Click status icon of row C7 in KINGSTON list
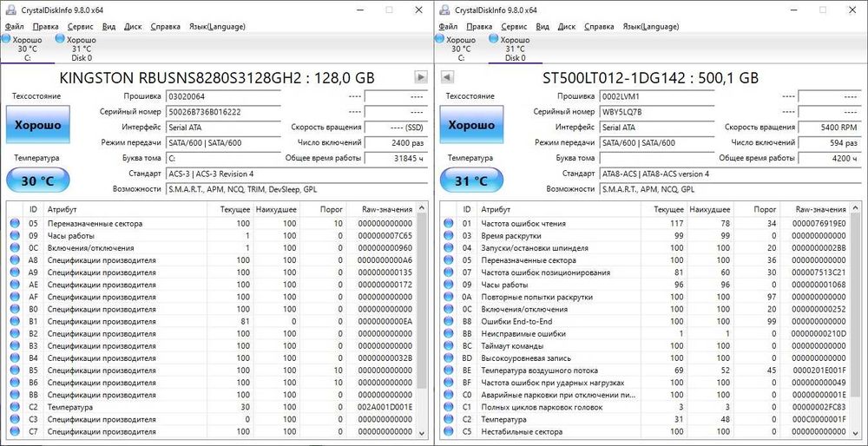 [15, 431]
